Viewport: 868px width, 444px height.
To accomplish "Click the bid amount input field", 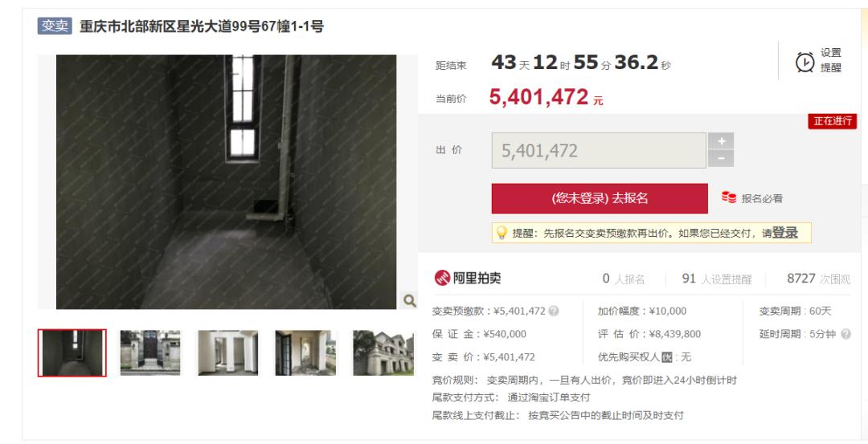I will point(599,150).
